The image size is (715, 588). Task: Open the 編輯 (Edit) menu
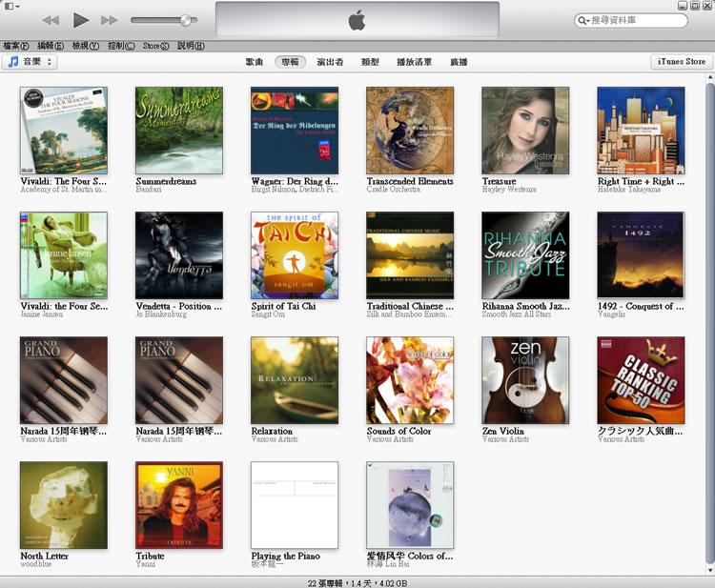[51, 46]
